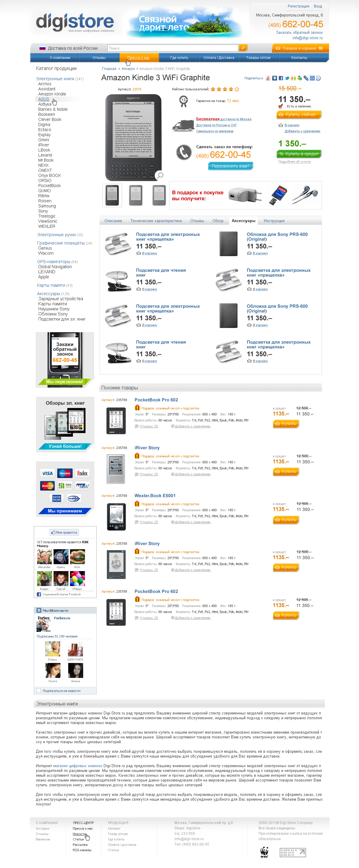The width and height of the screenshot is (359, 868).
Task: Click the orange search magnifier button
Action: pyautogui.click(x=243, y=48)
